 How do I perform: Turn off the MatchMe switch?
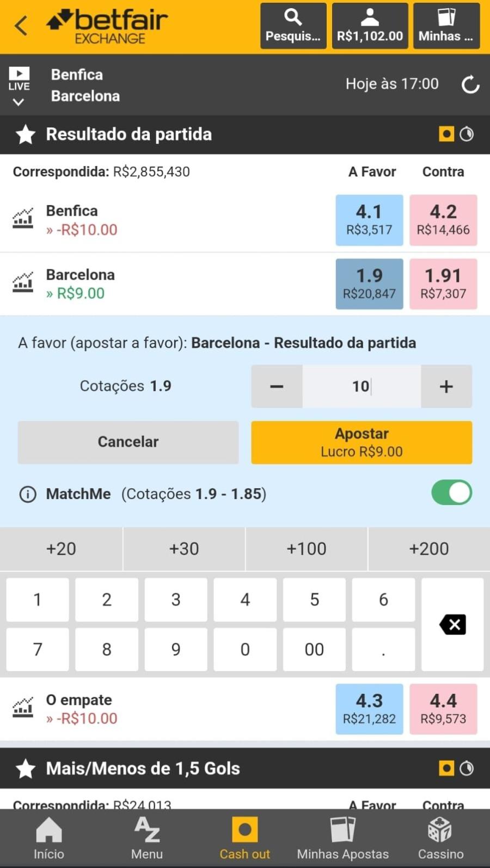pyautogui.click(x=451, y=493)
